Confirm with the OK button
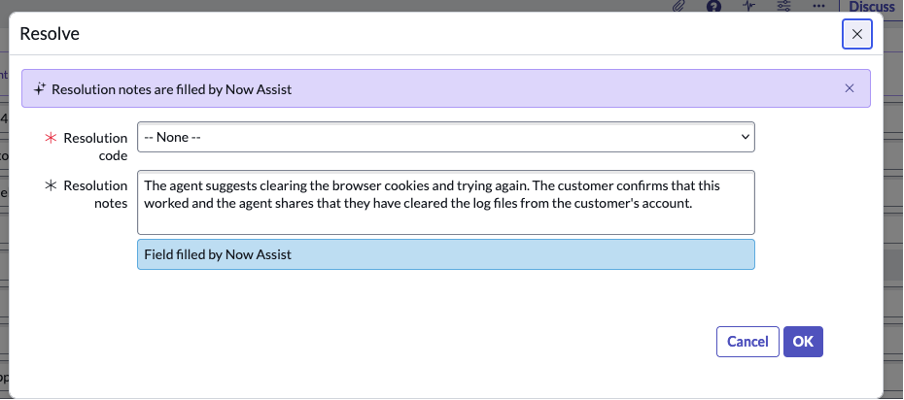 click(802, 341)
